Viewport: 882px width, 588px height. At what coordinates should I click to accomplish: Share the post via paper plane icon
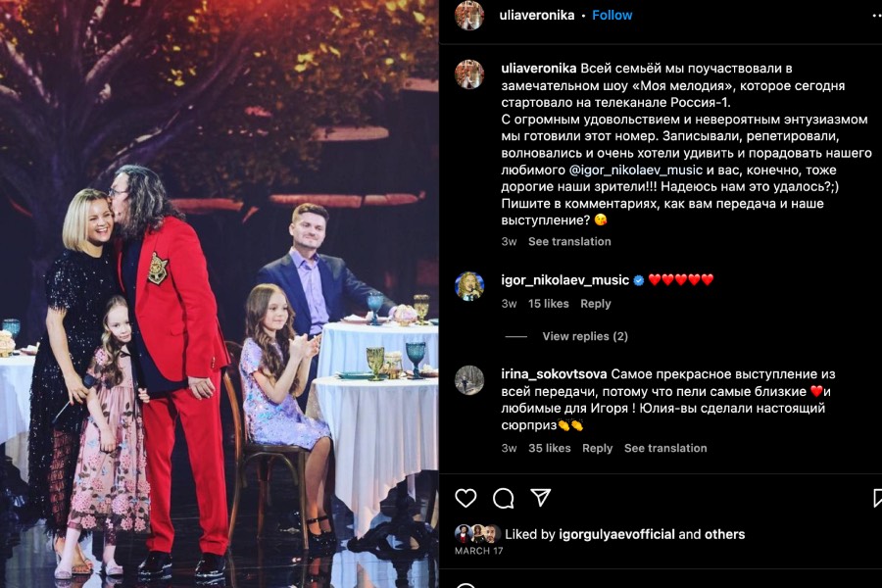pyautogui.click(x=541, y=498)
